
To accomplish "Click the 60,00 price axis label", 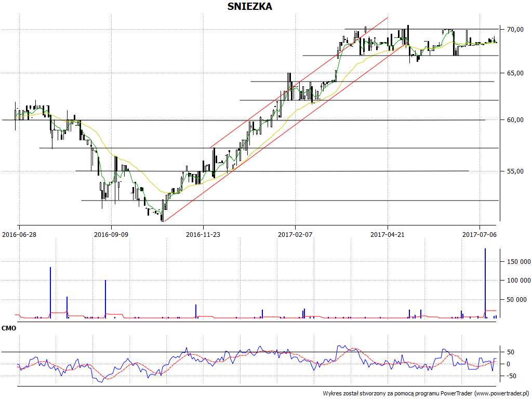I will coord(515,120).
